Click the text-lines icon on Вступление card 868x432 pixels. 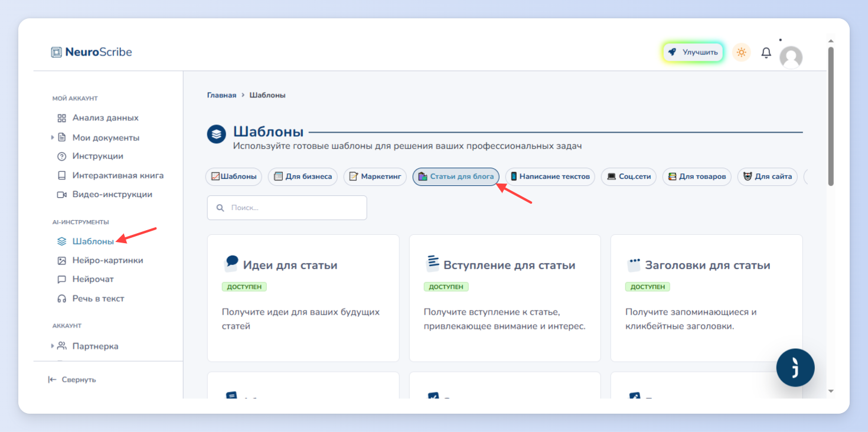click(433, 263)
